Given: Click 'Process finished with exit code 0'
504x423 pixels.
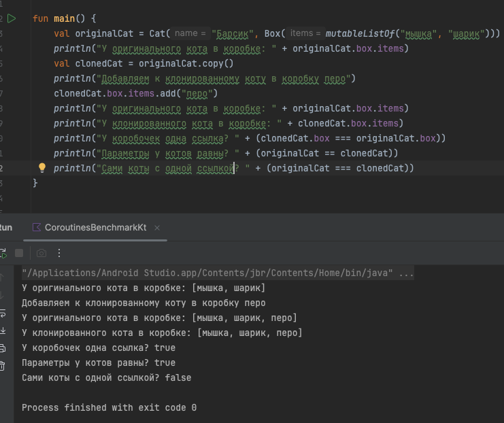Looking at the screenshot, I should pos(109,407).
